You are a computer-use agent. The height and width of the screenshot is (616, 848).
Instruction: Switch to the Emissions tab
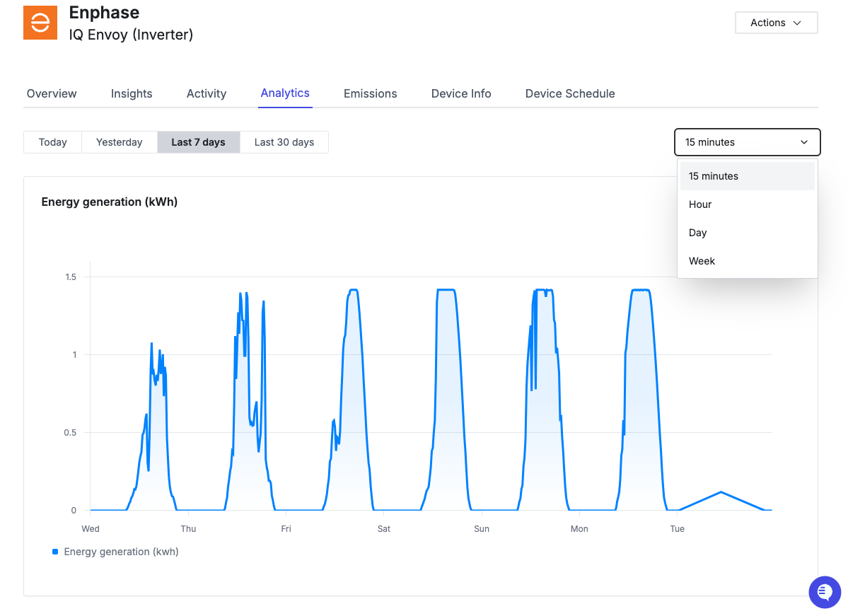coord(370,93)
